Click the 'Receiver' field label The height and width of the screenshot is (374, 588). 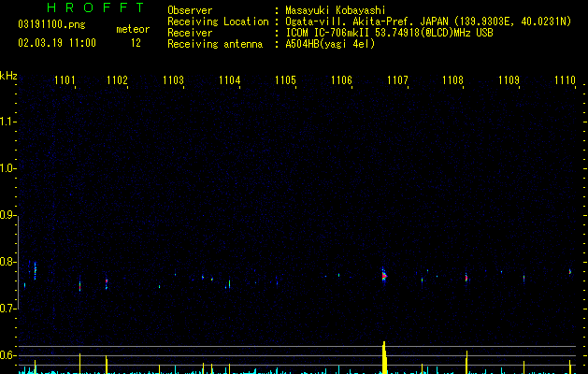(190, 33)
